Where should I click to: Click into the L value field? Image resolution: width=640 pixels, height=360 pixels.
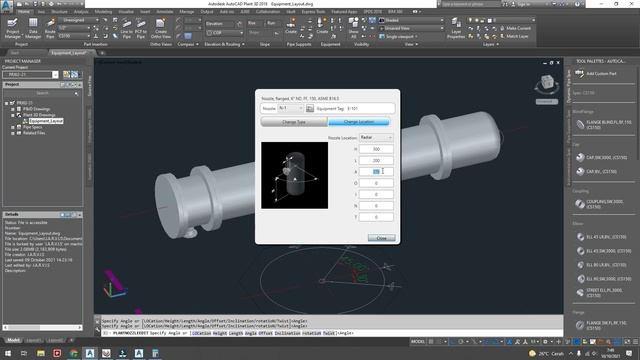[x=376, y=160]
